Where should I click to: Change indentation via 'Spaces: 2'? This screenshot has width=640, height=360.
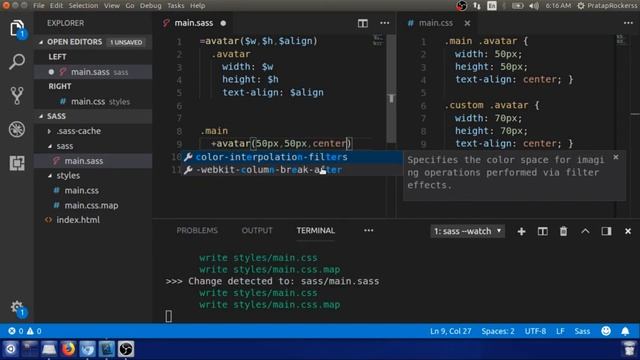[x=498, y=331]
